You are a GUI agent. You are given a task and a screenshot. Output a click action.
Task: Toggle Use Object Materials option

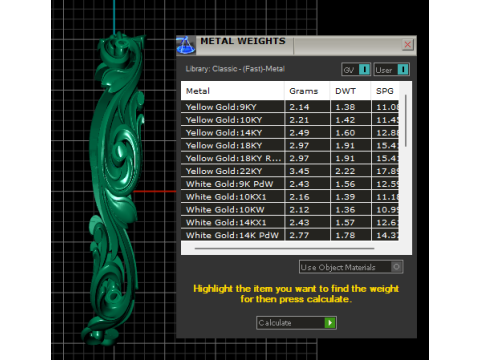tap(351, 267)
